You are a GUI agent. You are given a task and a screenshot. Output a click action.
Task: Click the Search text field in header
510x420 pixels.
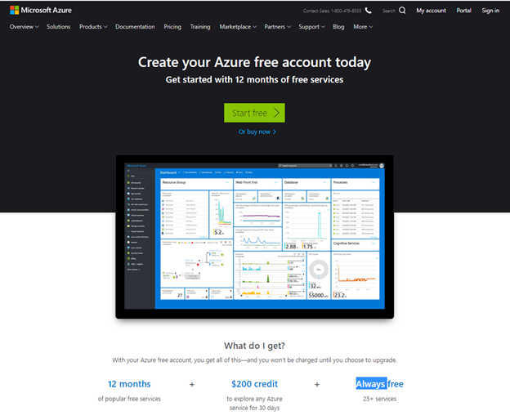click(x=389, y=11)
